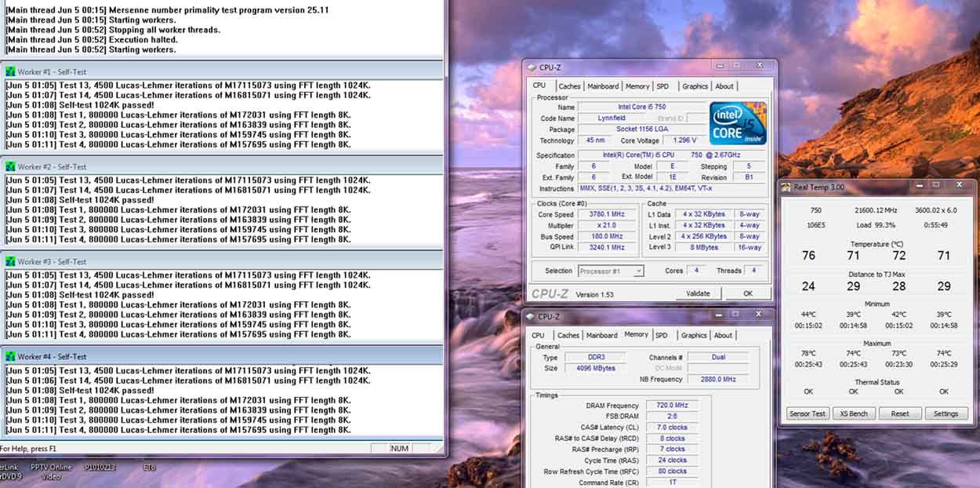The width and height of the screenshot is (980, 488).
Task: Click the '21600.12 MHz' value in Real Temp
Action: click(876, 210)
